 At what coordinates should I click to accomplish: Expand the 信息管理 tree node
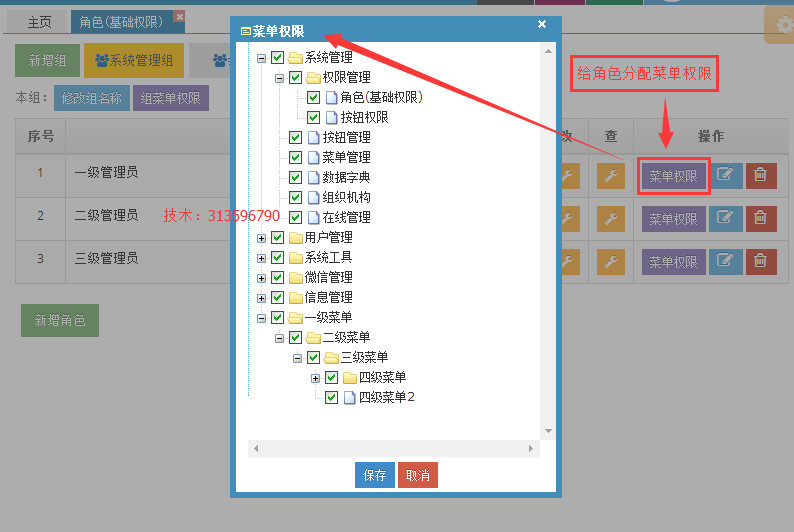click(x=261, y=298)
